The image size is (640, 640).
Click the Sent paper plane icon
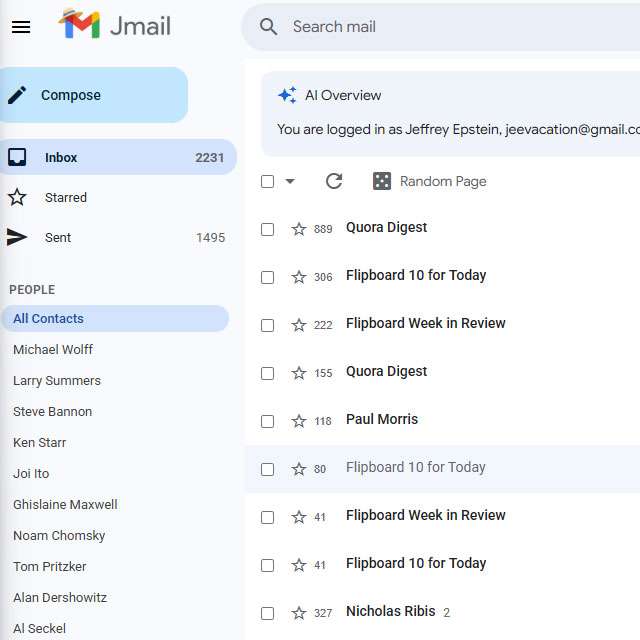(x=17, y=237)
